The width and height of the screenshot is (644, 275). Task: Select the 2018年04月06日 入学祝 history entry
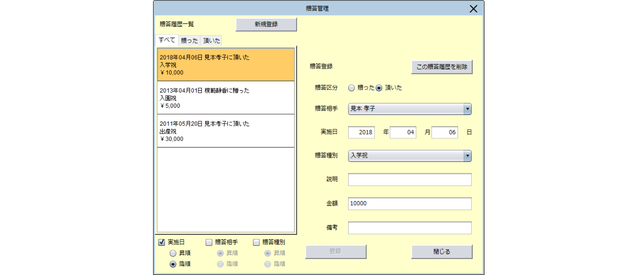click(225, 65)
